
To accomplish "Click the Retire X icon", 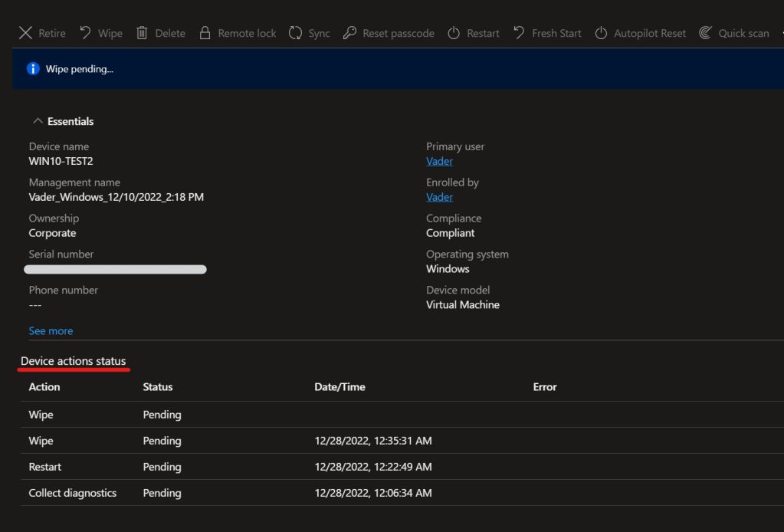I will click(25, 33).
